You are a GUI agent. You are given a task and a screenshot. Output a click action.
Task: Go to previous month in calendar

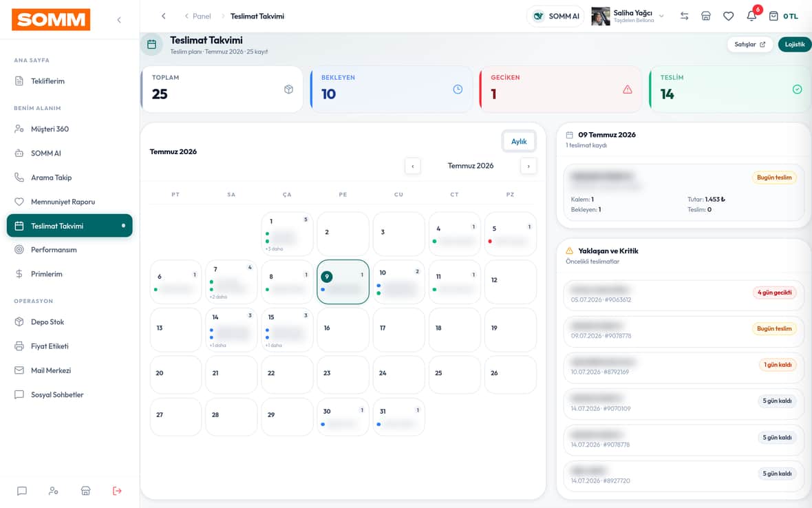coord(413,166)
